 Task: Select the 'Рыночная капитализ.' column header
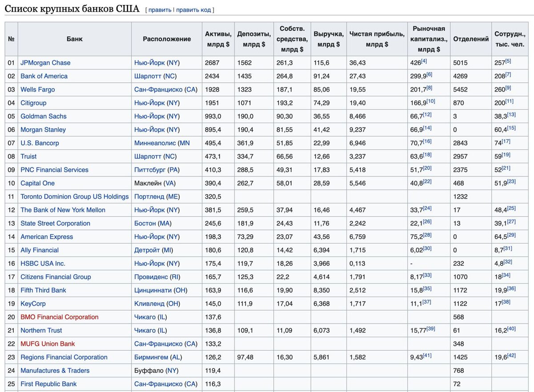429,39
